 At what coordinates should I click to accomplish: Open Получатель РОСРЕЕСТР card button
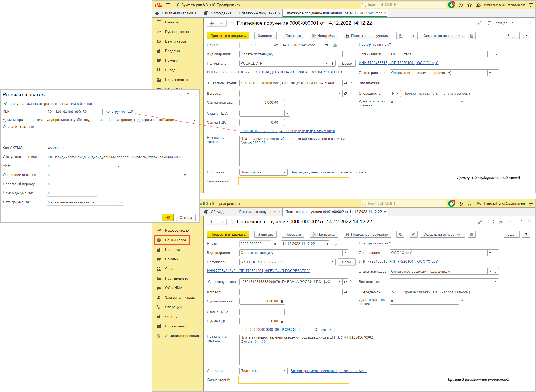333,64
